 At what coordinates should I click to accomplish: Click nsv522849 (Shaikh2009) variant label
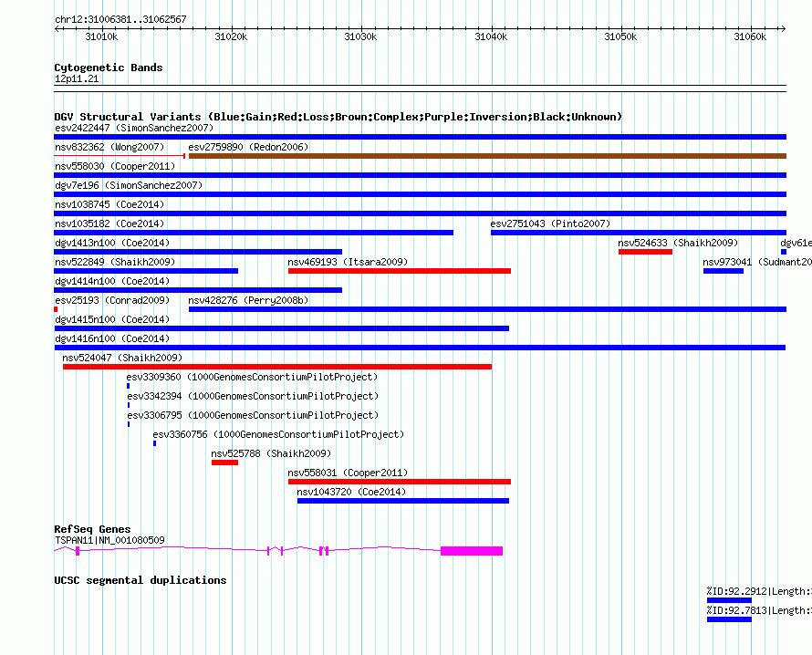click(115, 262)
